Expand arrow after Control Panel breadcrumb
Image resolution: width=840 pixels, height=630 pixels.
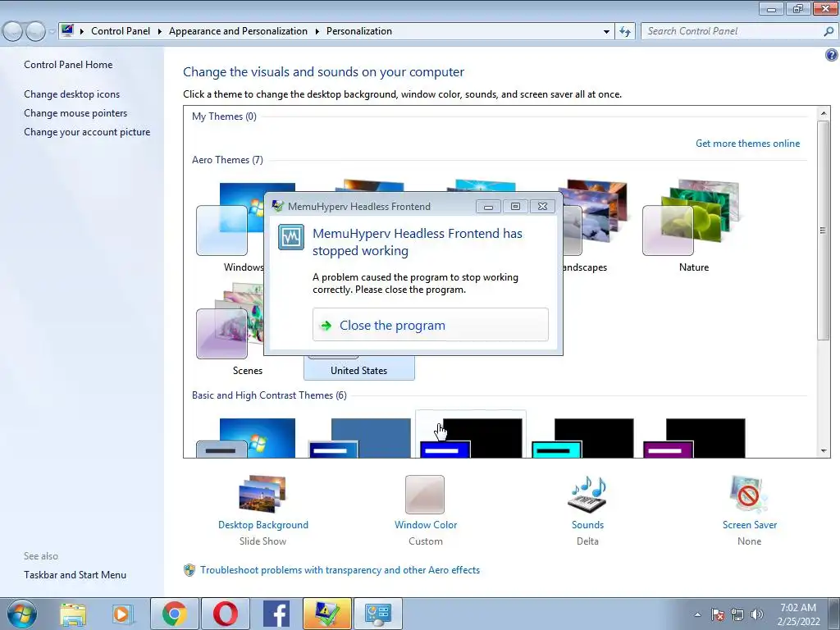[x=160, y=31]
